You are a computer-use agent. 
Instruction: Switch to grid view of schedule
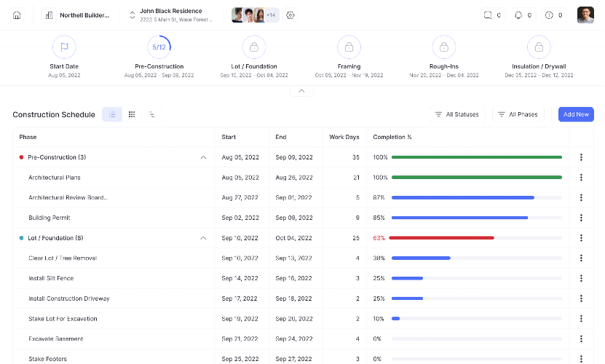(x=132, y=114)
